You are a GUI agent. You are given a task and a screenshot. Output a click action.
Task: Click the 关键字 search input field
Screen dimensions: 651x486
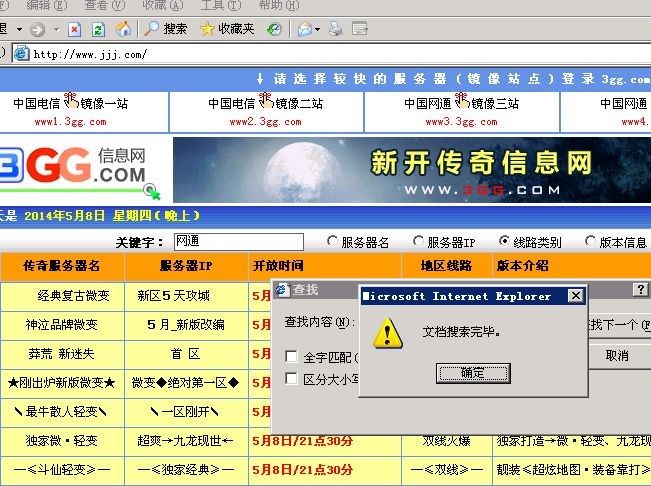click(x=239, y=242)
